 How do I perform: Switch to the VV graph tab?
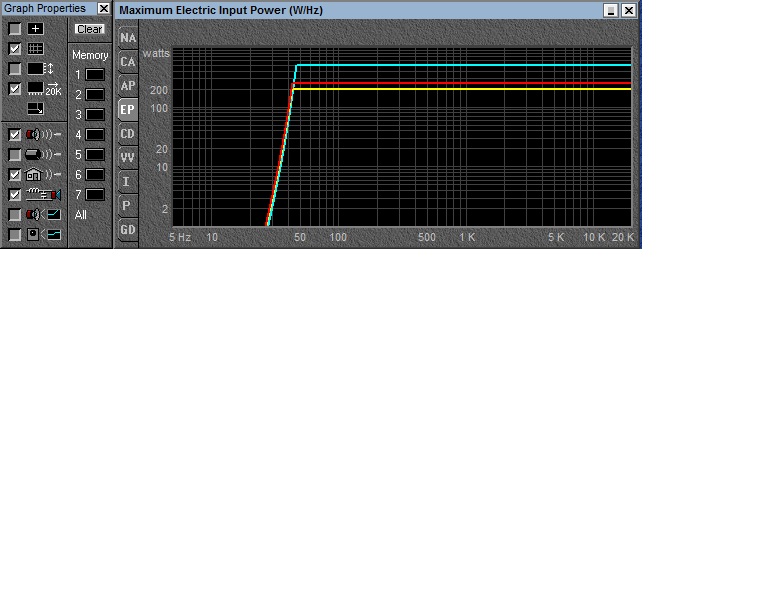tap(128, 158)
